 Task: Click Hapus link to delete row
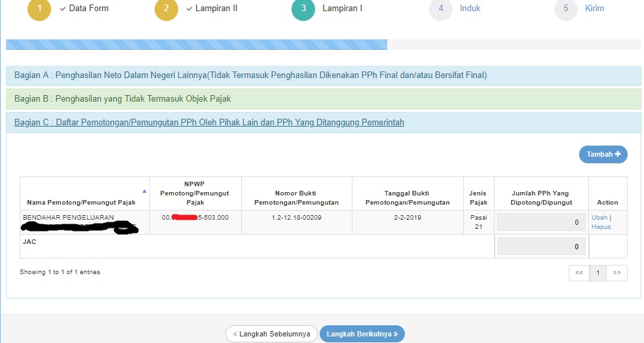[x=601, y=227]
